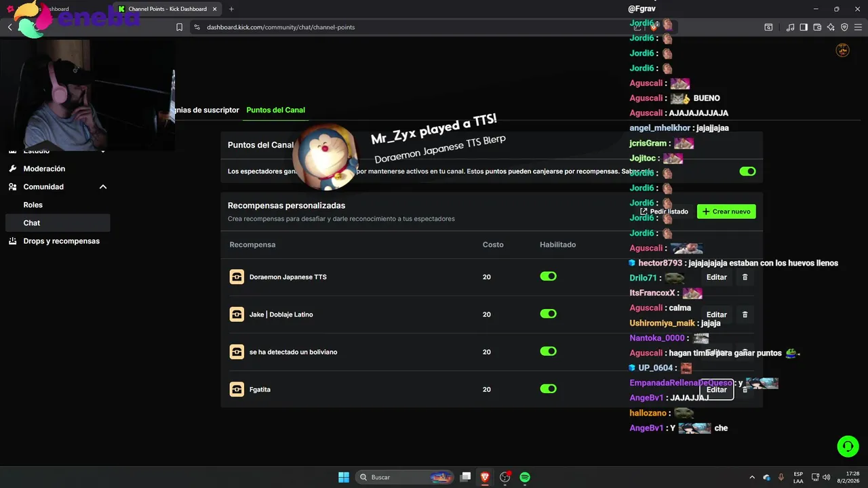Open the Brave Wallet icon

tap(817, 27)
